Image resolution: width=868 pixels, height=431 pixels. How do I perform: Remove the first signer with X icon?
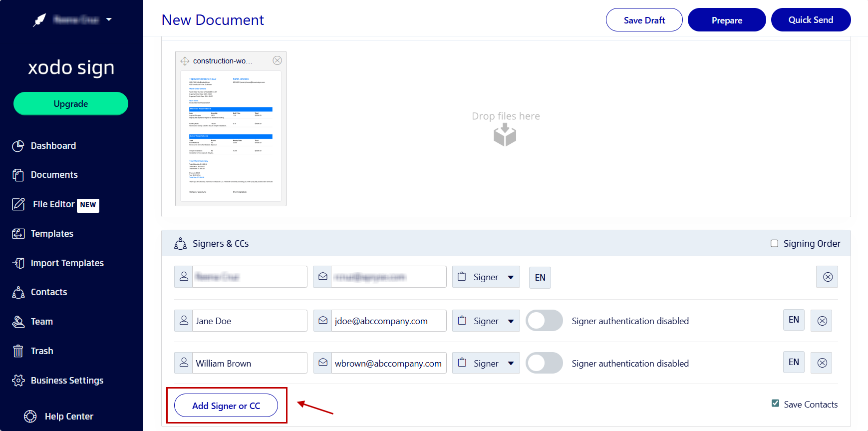point(827,277)
